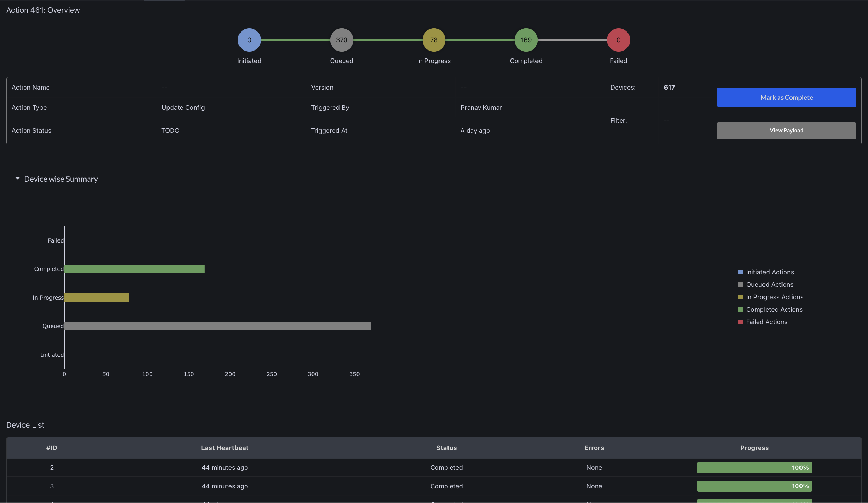Toggle Queued Actions legend entry
The image size is (868, 503).
(x=769, y=284)
